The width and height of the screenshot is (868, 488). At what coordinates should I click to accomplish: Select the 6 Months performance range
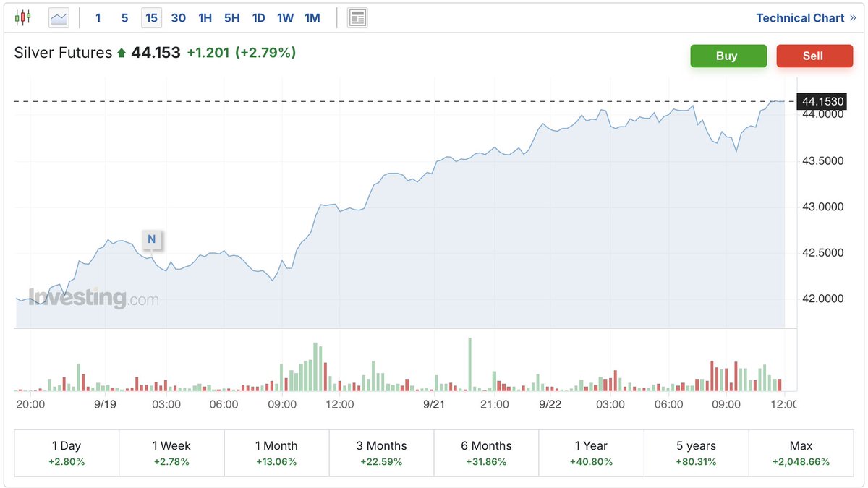click(x=486, y=453)
